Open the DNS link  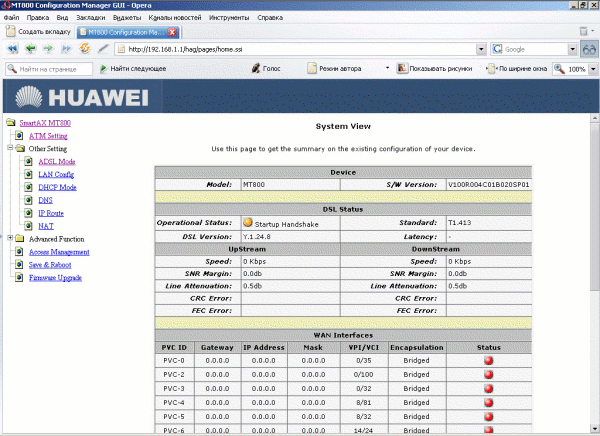pyautogui.click(x=46, y=200)
